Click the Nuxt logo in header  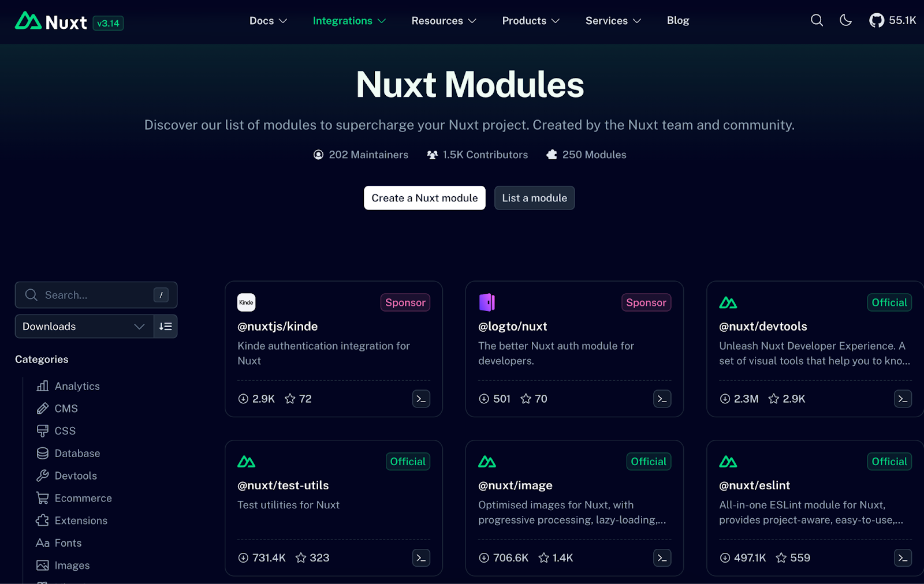pos(51,22)
